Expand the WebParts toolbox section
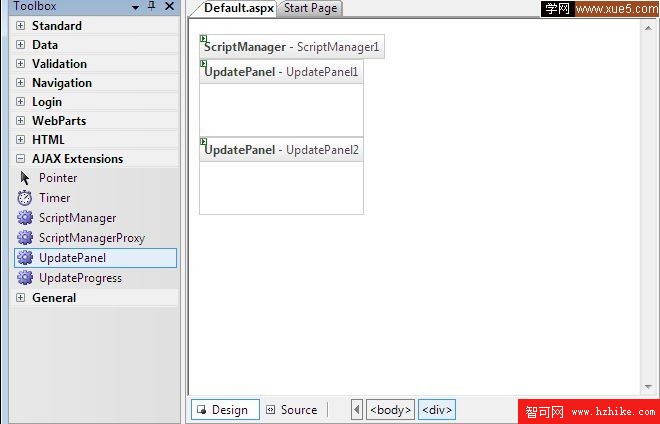The width and height of the screenshot is (660, 424). (x=20, y=120)
